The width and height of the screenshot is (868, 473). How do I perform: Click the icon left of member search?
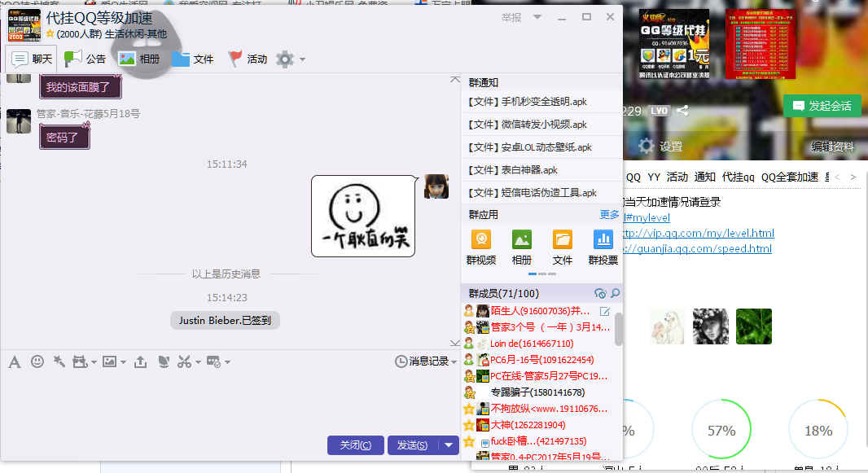pyautogui.click(x=600, y=293)
